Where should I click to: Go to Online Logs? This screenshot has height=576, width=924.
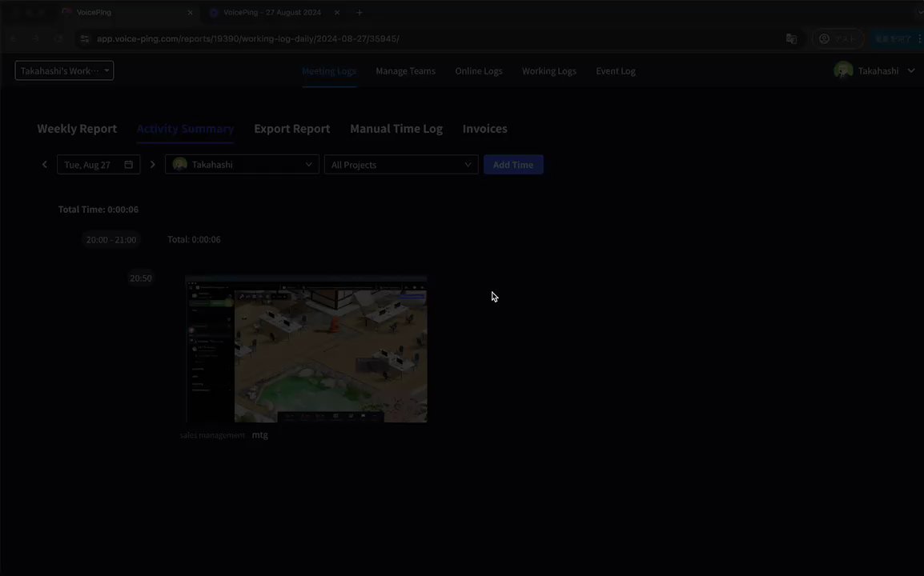point(479,71)
